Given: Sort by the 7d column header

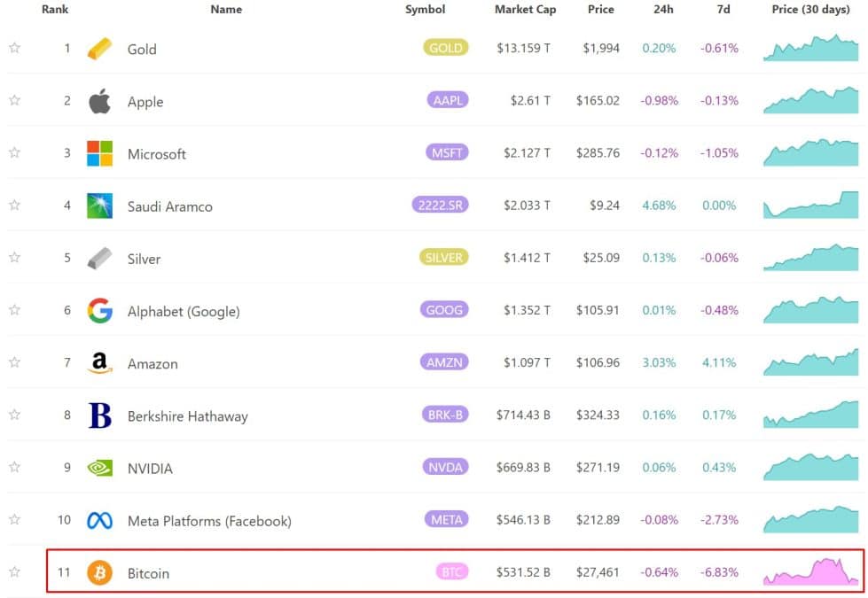Looking at the screenshot, I should pyautogui.click(x=723, y=10).
